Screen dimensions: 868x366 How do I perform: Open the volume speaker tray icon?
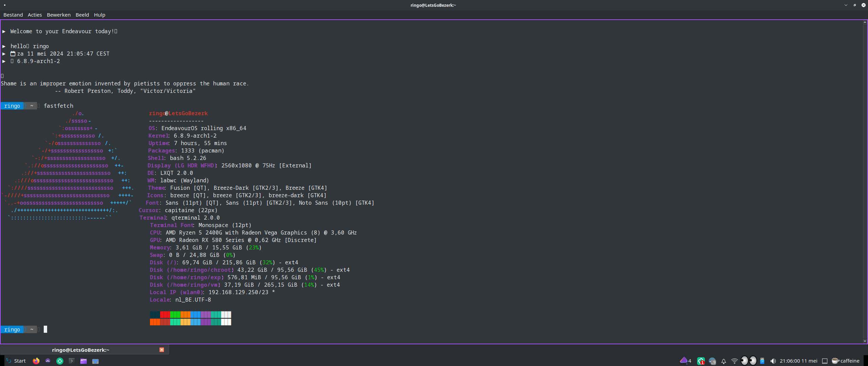click(x=773, y=361)
